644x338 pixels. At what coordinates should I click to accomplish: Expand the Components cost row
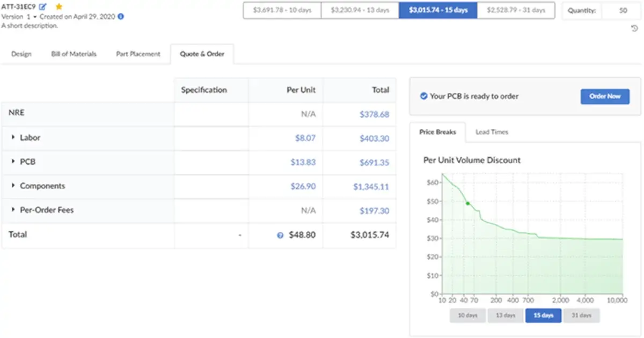[13, 186]
